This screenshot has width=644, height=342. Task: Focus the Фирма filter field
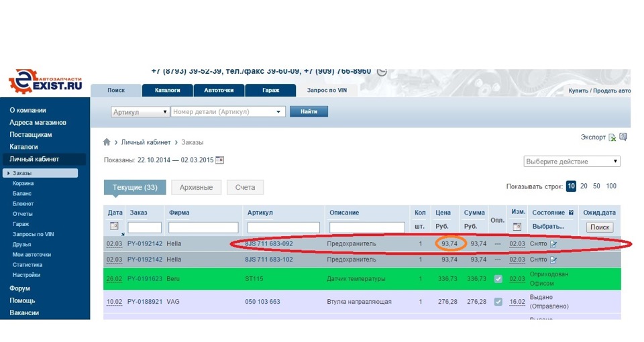pyautogui.click(x=203, y=227)
